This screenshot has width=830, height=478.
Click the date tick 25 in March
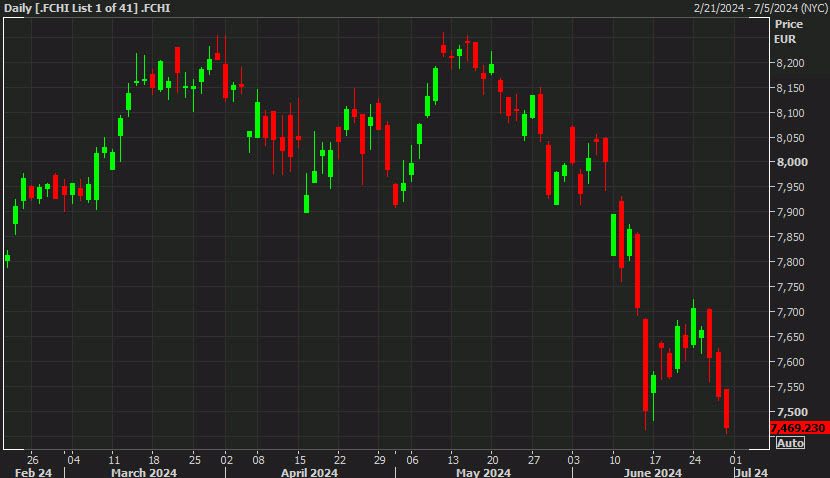click(x=195, y=460)
